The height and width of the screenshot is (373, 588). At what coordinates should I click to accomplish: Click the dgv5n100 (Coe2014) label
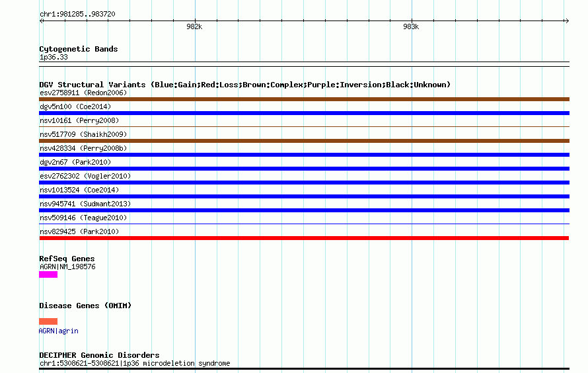[x=75, y=106]
